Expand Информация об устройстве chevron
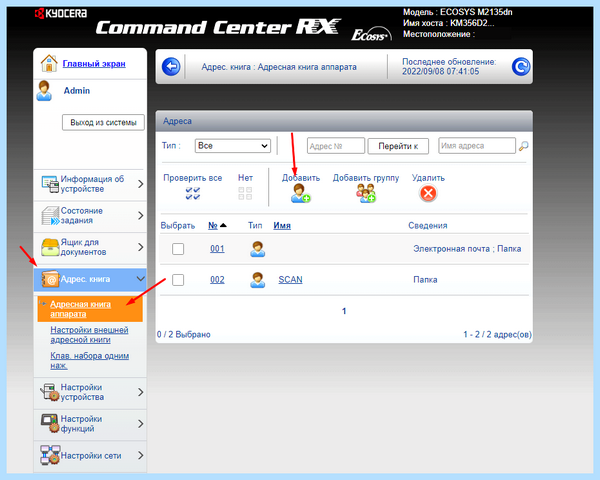The height and width of the screenshot is (480, 600). click(140, 184)
